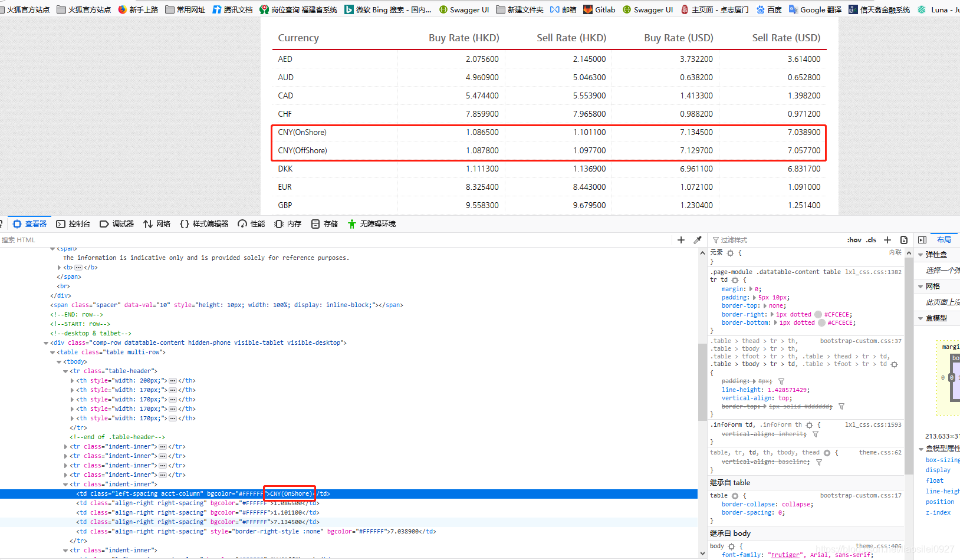Switch to 性能 performance tab

point(251,224)
